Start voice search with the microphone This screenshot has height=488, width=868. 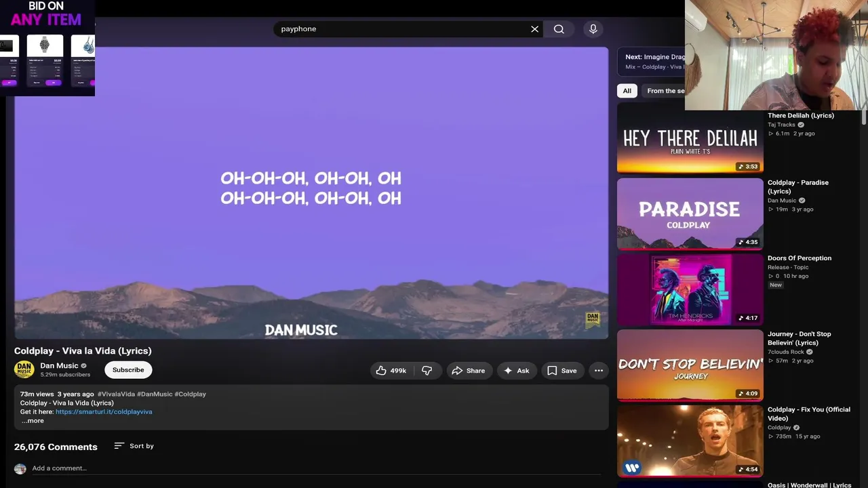point(593,29)
